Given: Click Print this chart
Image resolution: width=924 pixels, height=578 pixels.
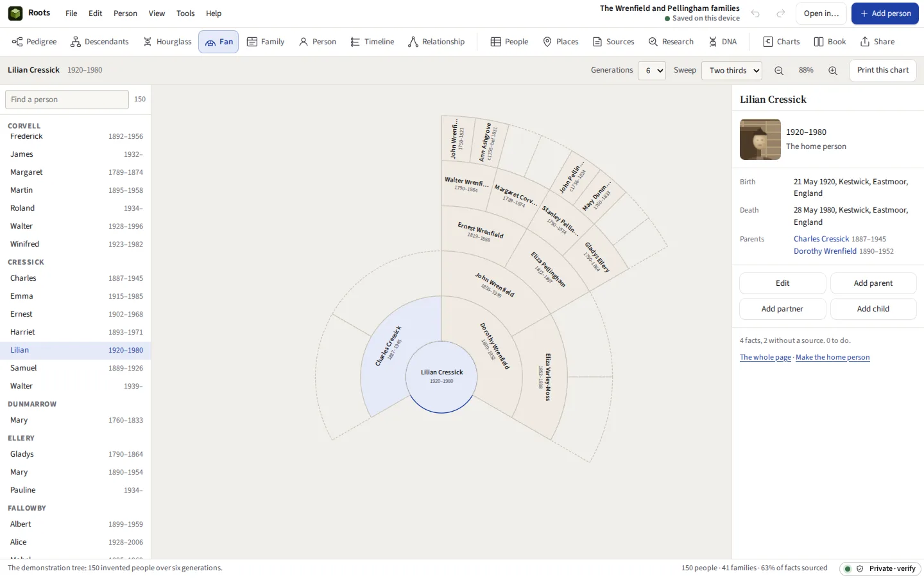Looking at the screenshot, I should 883,70.
